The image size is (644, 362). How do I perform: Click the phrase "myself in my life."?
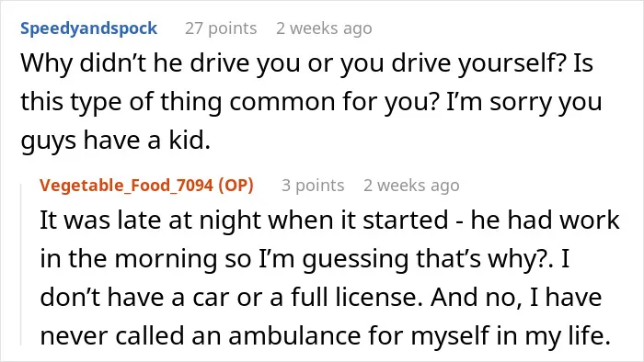tap(511, 335)
